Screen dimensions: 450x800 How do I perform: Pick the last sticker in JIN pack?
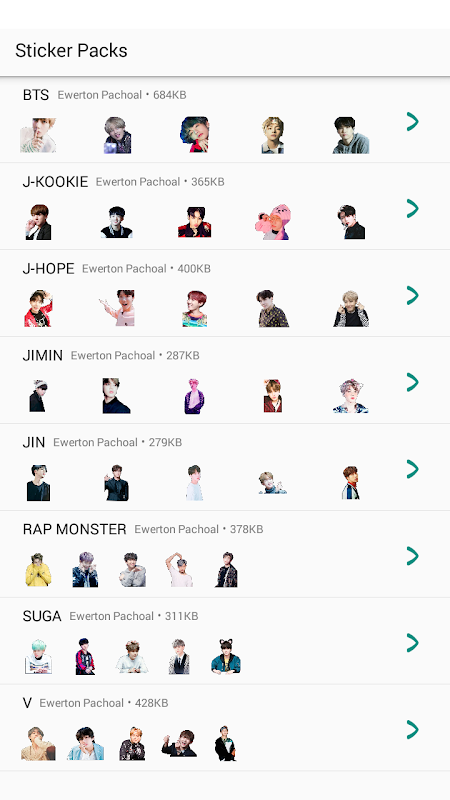pyautogui.click(x=351, y=483)
